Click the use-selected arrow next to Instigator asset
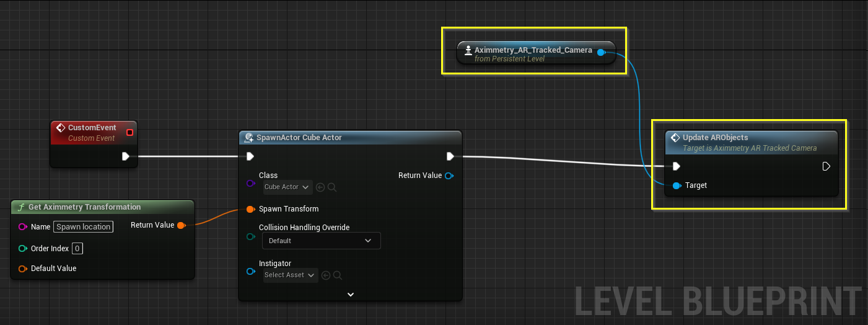868x325 pixels. 326,275
